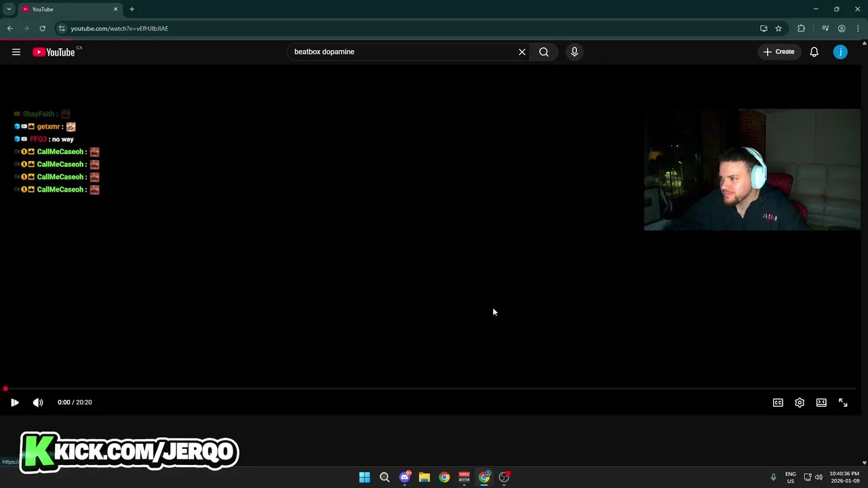The height and width of the screenshot is (488, 868).
Task: Start voice search with the microphone
Action: point(574,52)
